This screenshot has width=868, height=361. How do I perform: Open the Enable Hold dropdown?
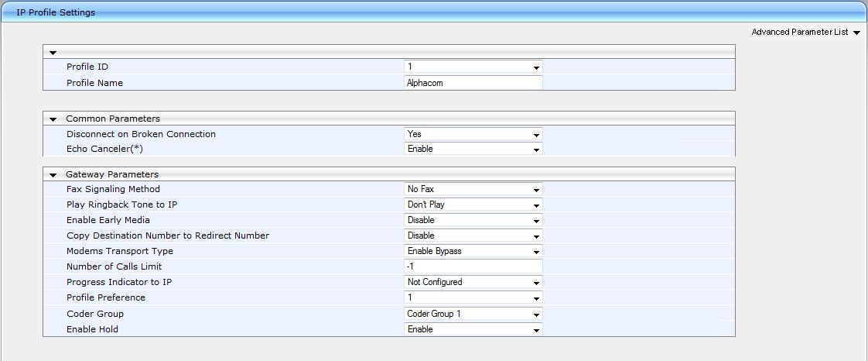(473, 329)
